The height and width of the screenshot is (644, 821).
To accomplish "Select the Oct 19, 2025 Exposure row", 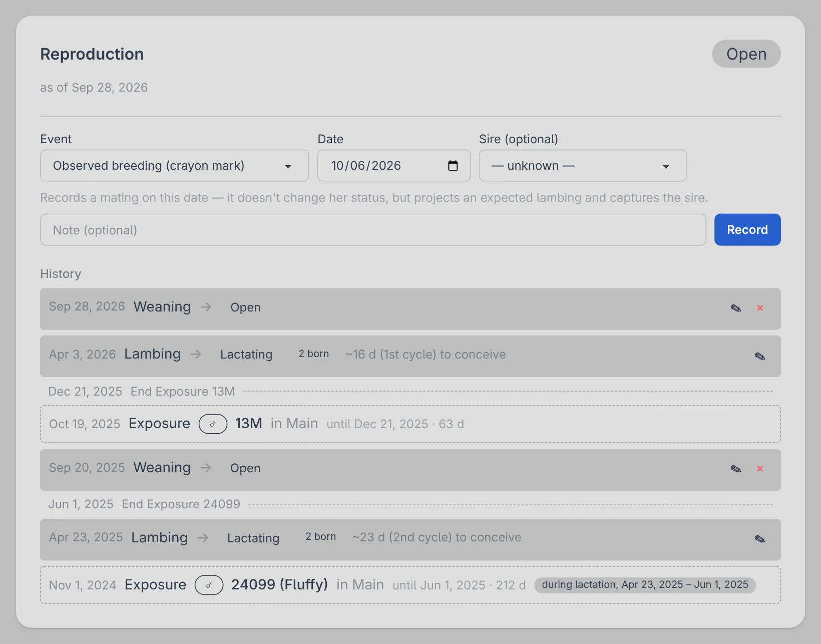I will [410, 424].
